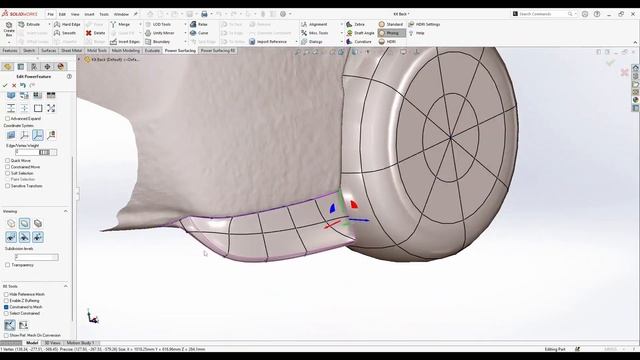
Task: Switch to Mesh Modeling tab
Action: pyautogui.click(x=126, y=51)
